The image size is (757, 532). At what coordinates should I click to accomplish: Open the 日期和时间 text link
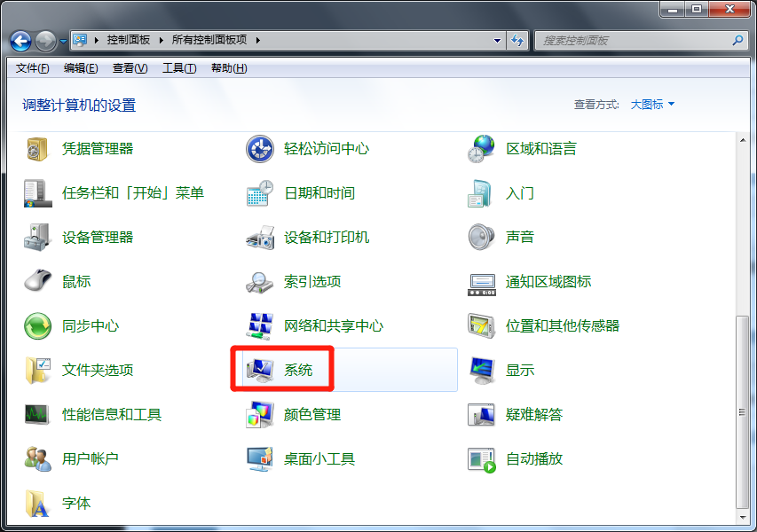319,193
